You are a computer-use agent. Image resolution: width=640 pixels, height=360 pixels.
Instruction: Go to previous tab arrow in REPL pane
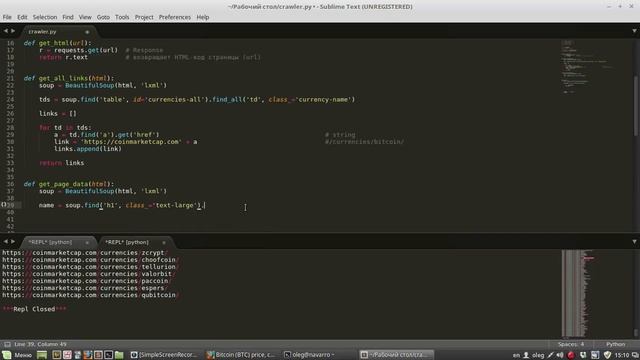click(6, 242)
